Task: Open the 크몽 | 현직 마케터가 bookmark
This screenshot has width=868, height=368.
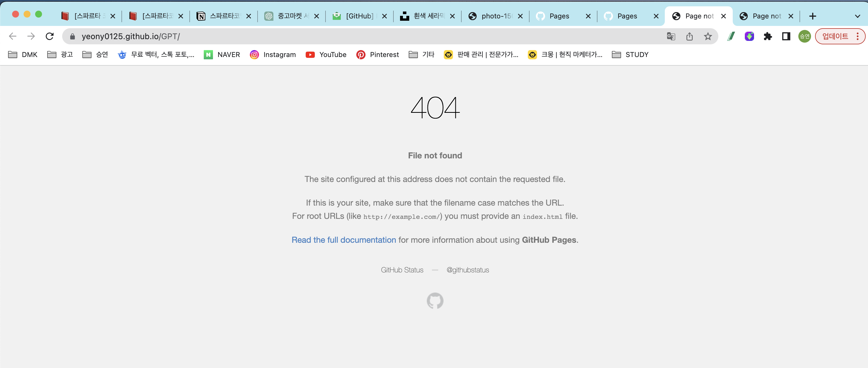Action: click(x=565, y=55)
